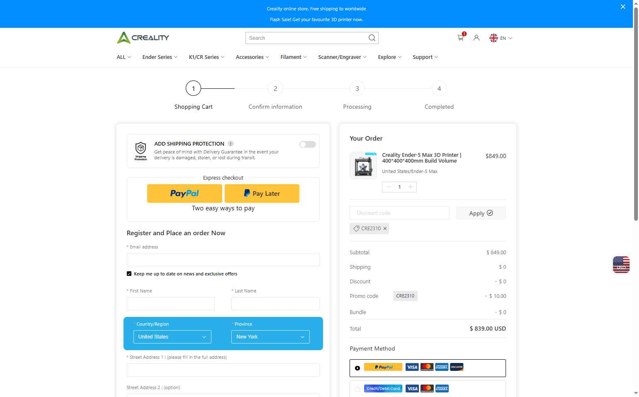Pay with PayPal express checkout button

(x=185, y=193)
